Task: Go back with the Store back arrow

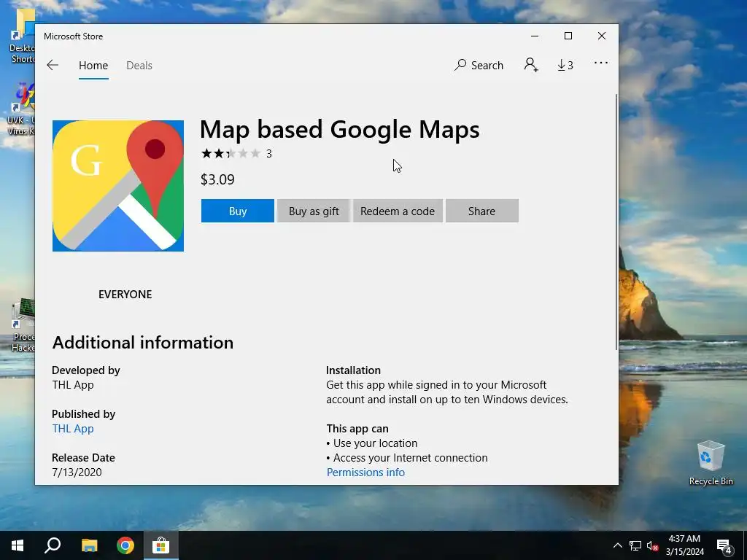Action: 53,65
